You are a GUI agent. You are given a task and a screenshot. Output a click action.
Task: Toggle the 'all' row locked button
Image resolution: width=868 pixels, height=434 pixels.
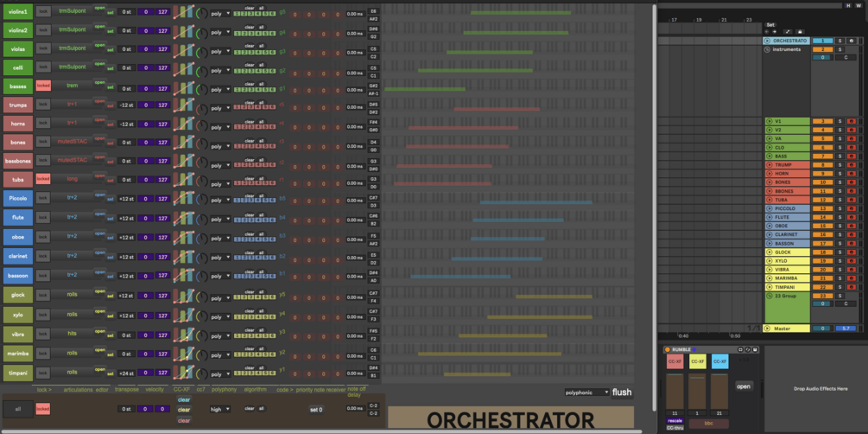point(43,409)
